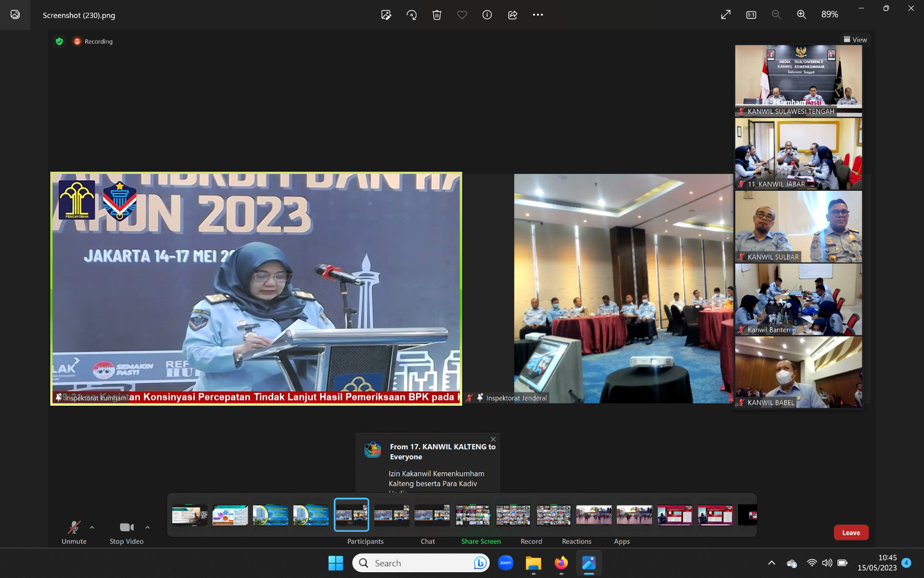924x578 pixels.
Task: Click the Stop Video camera icon
Action: [127, 527]
